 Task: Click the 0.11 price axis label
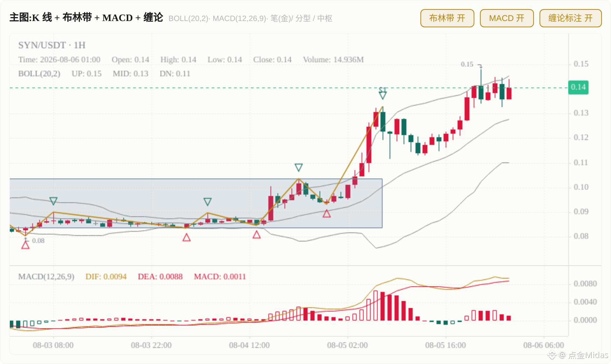click(x=581, y=163)
